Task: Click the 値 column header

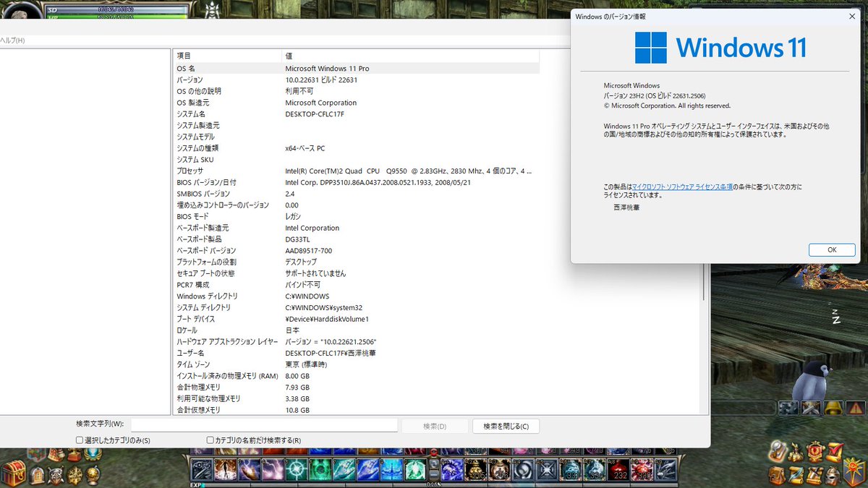Action: click(x=410, y=56)
